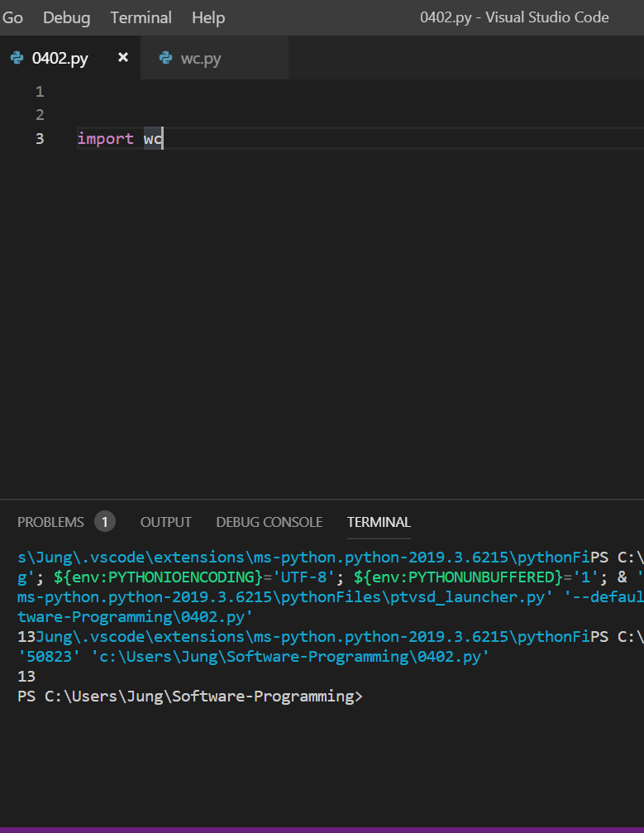
Task: Select the Terminal panel tab
Action: pyautogui.click(x=379, y=522)
